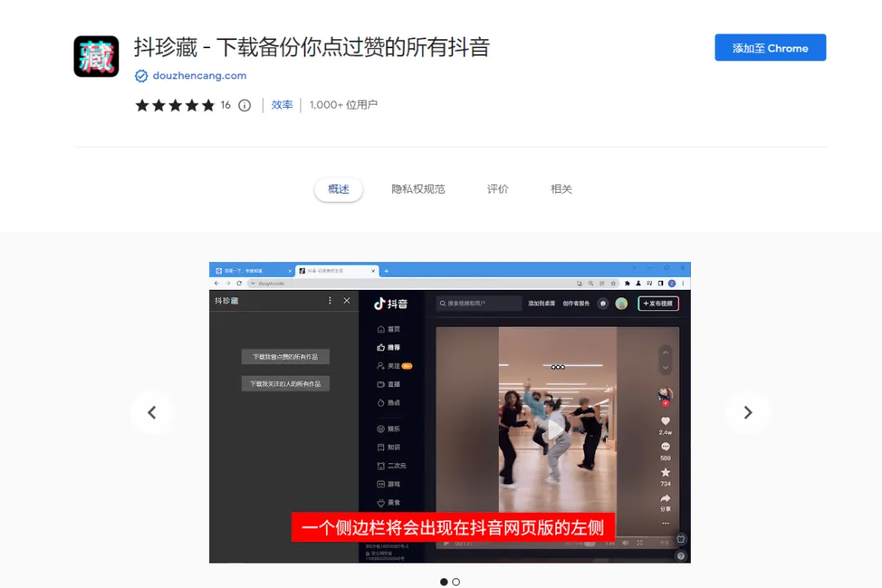Image resolution: width=882 pixels, height=588 pixels.
Task: Open the 评价 tab
Action: (497, 189)
